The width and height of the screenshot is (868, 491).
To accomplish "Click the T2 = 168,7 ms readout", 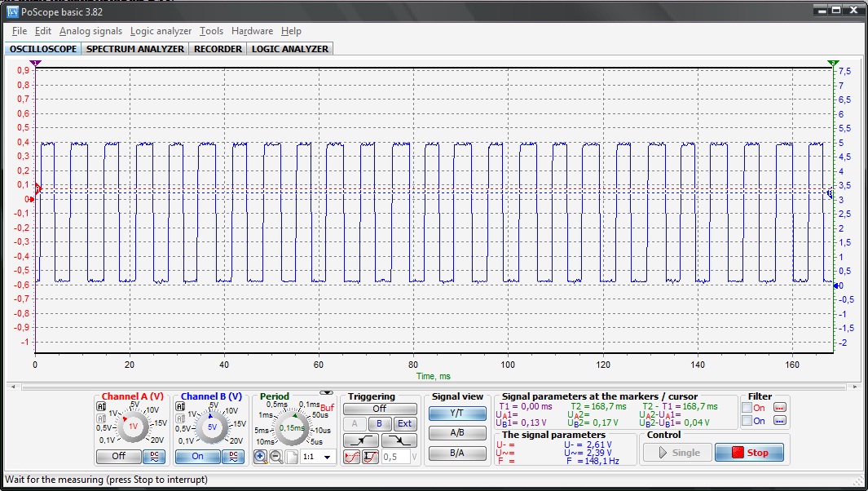I will (x=599, y=406).
